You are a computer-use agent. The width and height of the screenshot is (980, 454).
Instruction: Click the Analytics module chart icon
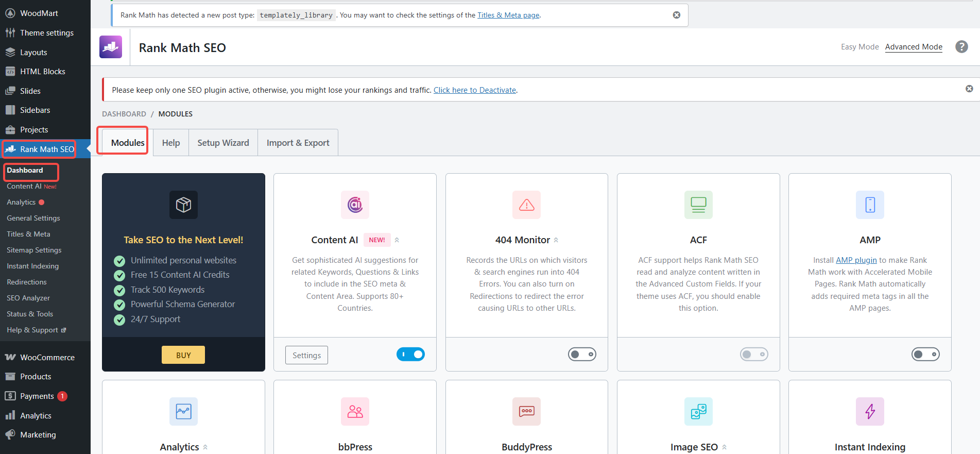click(x=183, y=411)
